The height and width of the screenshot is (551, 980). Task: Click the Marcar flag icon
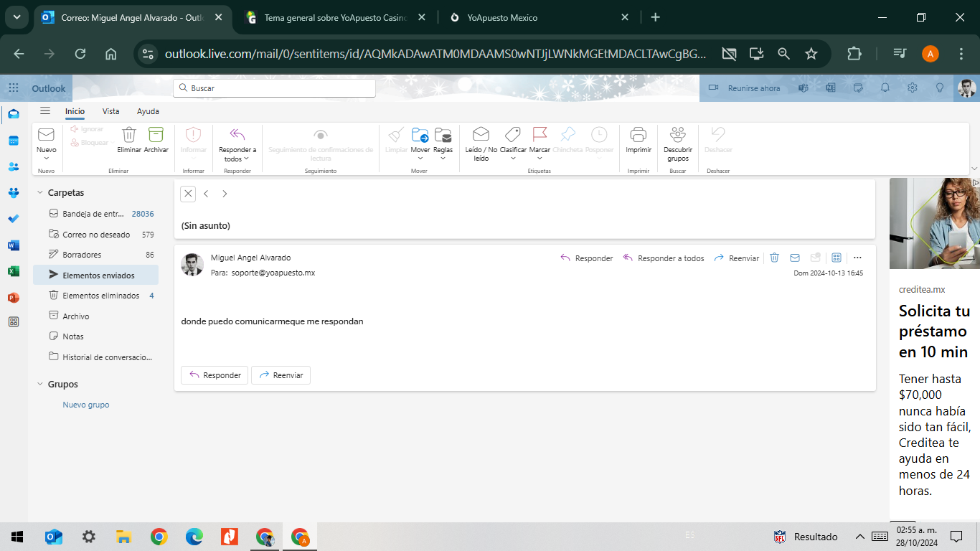[x=540, y=136]
